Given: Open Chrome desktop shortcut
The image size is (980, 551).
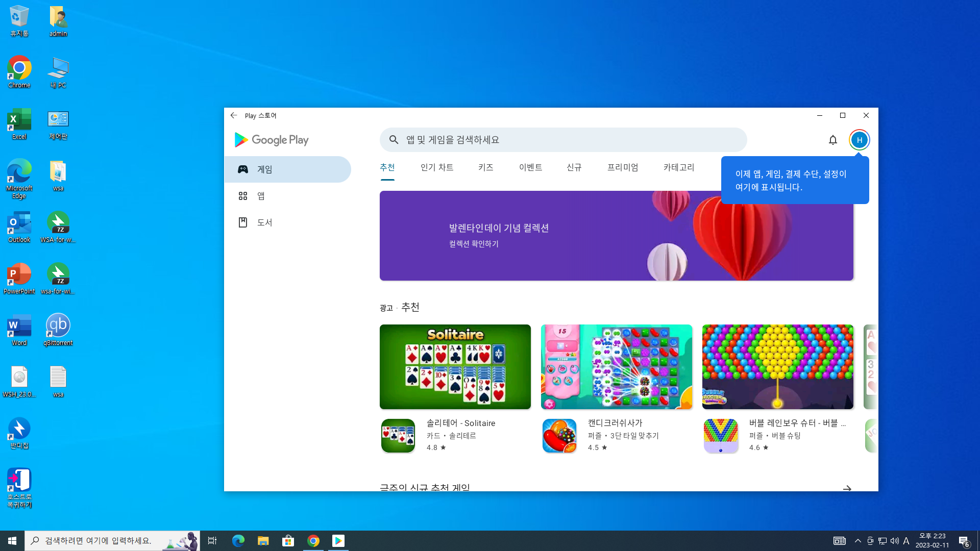Looking at the screenshot, I should (19, 72).
